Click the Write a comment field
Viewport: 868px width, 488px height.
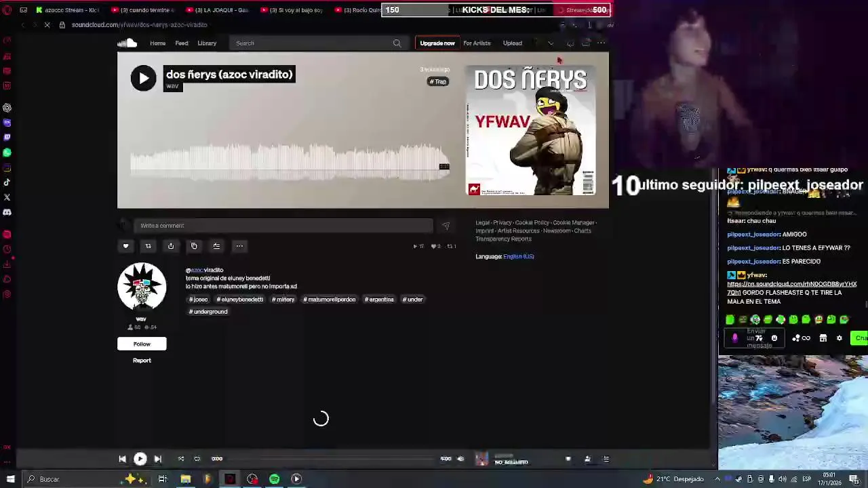tap(283, 226)
